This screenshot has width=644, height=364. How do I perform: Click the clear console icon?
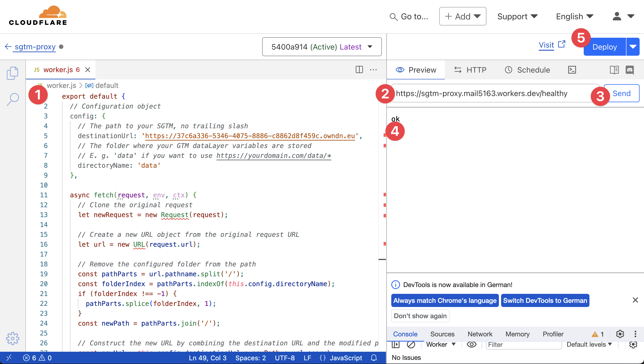[411, 344]
